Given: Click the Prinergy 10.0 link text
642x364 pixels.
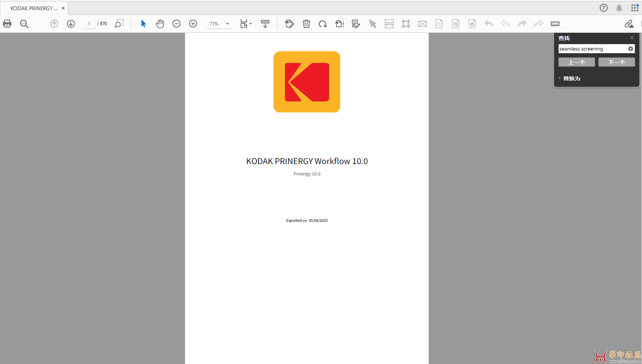Looking at the screenshot, I should [307, 174].
